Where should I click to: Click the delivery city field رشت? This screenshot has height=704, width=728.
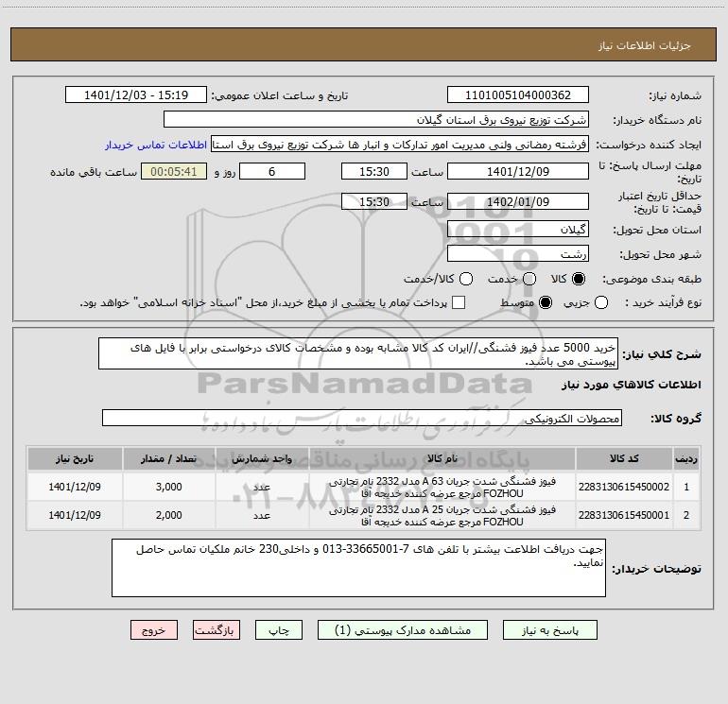point(518,254)
